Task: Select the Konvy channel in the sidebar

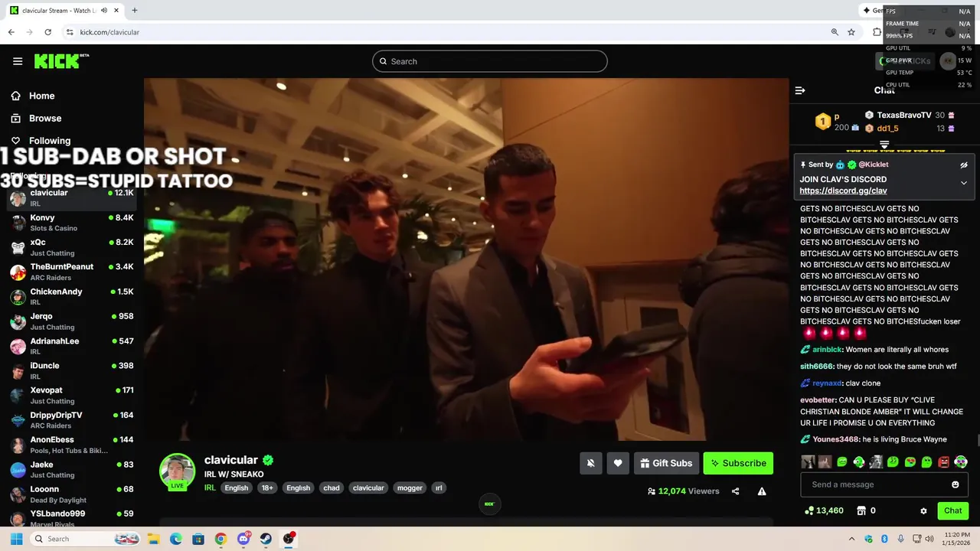Action: coord(71,223)
